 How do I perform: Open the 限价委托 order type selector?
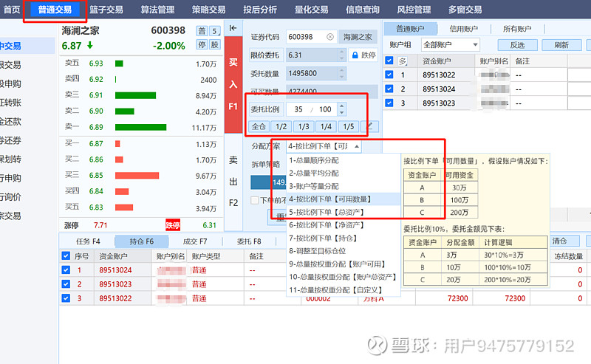(x=264, y=55)
